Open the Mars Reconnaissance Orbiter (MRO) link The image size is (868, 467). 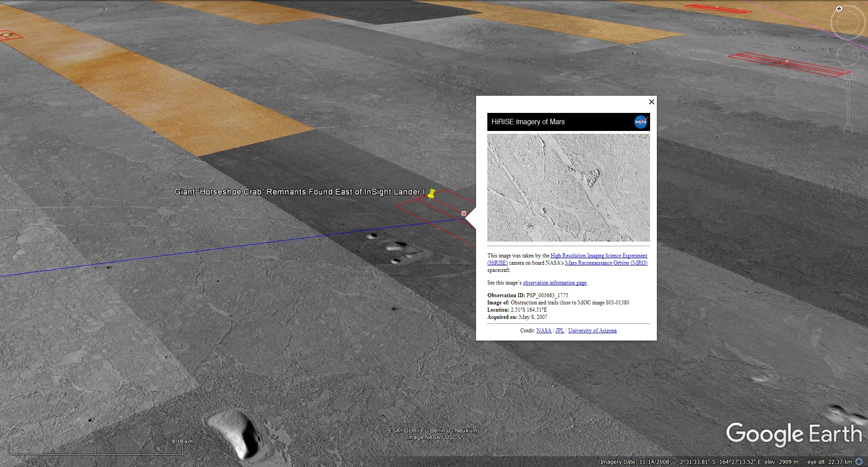[606, 263]
